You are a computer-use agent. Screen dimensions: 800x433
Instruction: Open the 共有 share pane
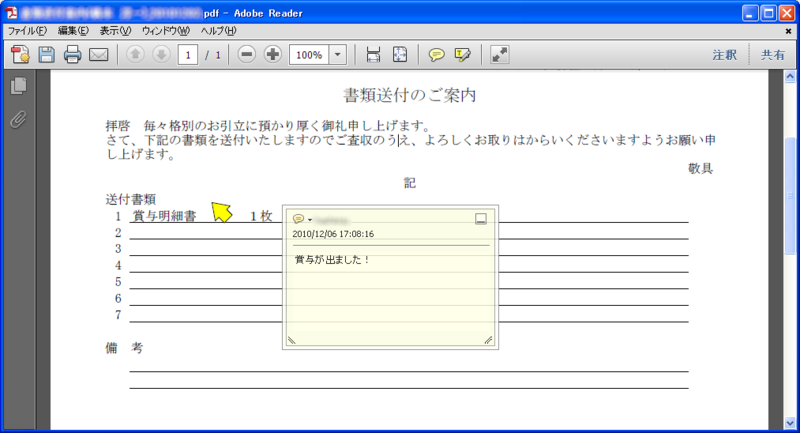[772, 55]
